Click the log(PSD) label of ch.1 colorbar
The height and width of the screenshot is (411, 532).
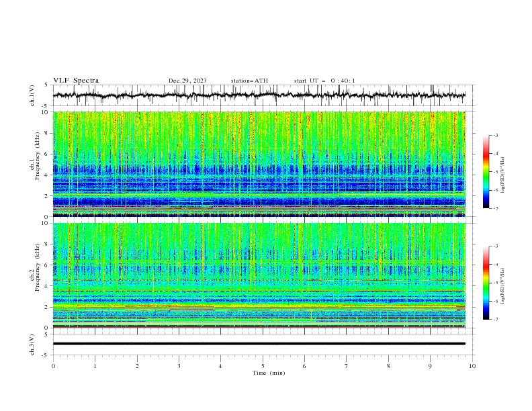pyautogui.click(x=502, y=175)
